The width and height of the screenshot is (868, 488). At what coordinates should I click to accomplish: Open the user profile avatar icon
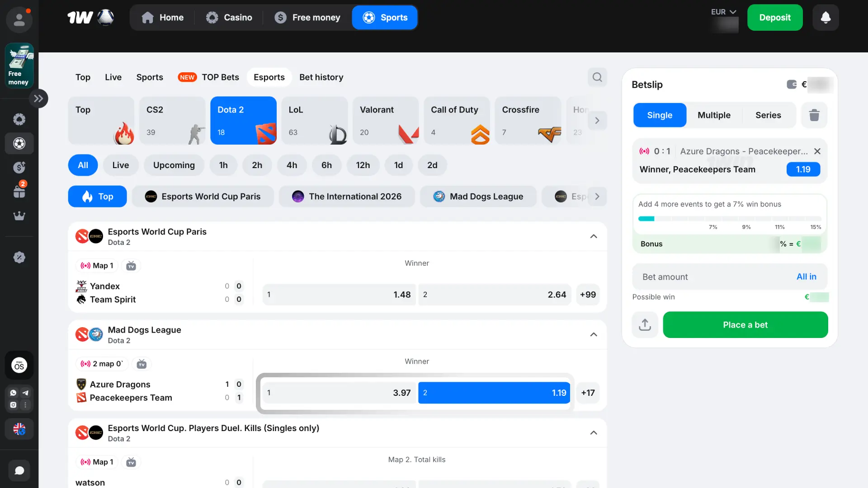point(19,19)
